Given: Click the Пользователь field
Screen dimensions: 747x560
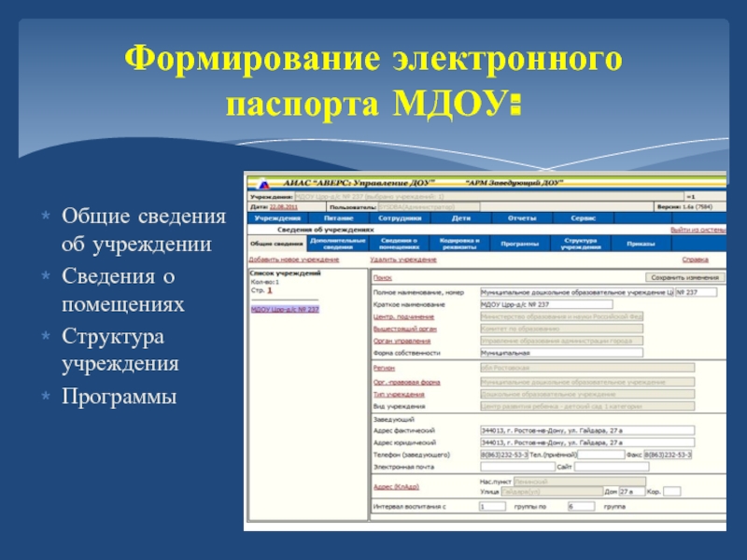Looking at the screenshot, I should coord(429,206).
